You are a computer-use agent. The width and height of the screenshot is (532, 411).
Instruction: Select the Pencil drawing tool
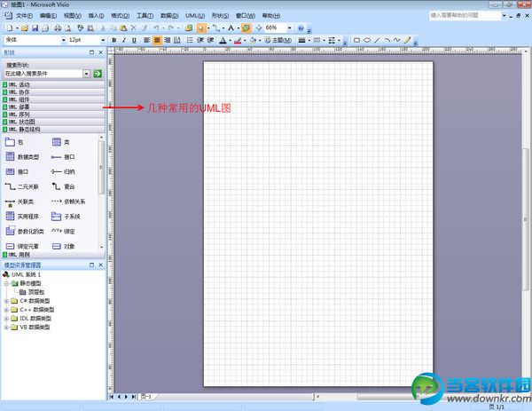click(x=407, y=40)
